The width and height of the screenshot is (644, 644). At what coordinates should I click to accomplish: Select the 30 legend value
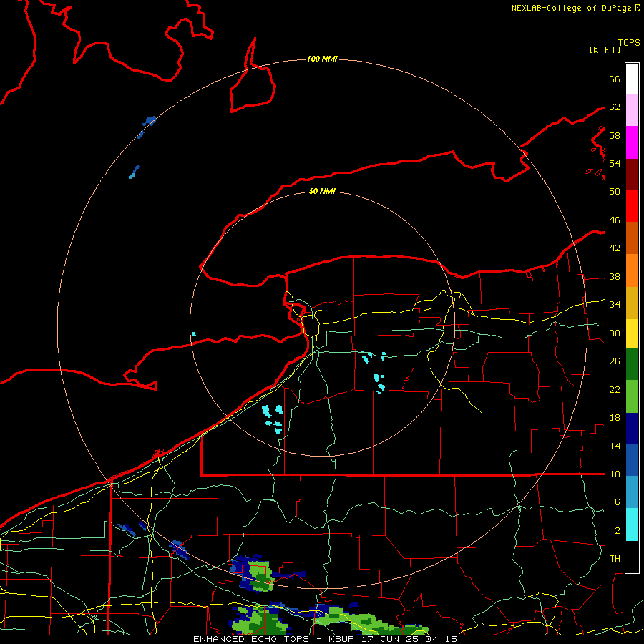point(615,333)
